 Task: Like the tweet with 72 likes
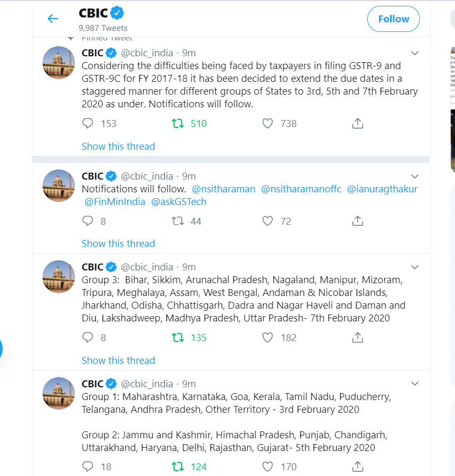(267, 221)
